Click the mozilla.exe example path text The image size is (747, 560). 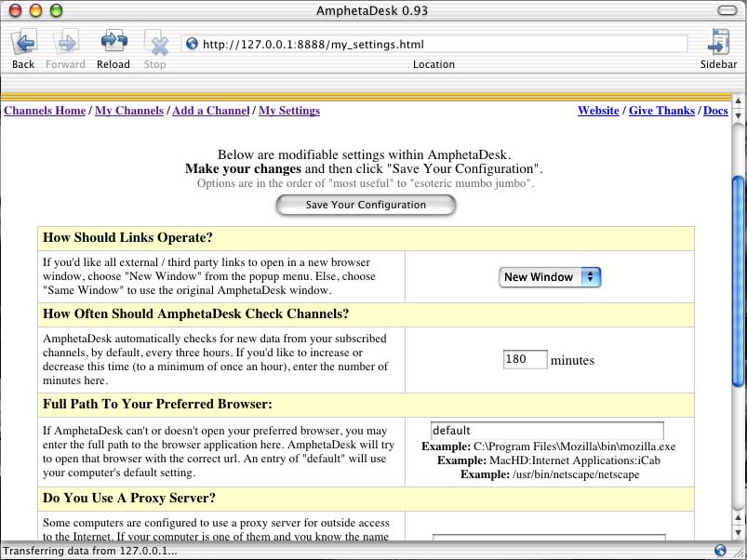tap(574, 447)
